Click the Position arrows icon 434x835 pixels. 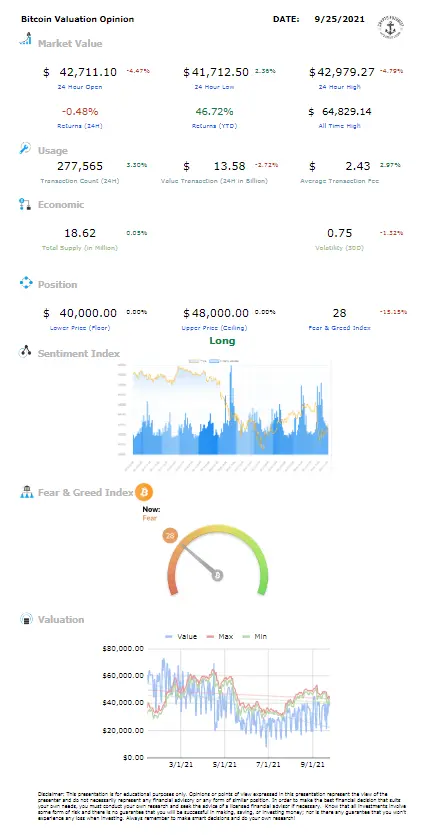[26, 283]
